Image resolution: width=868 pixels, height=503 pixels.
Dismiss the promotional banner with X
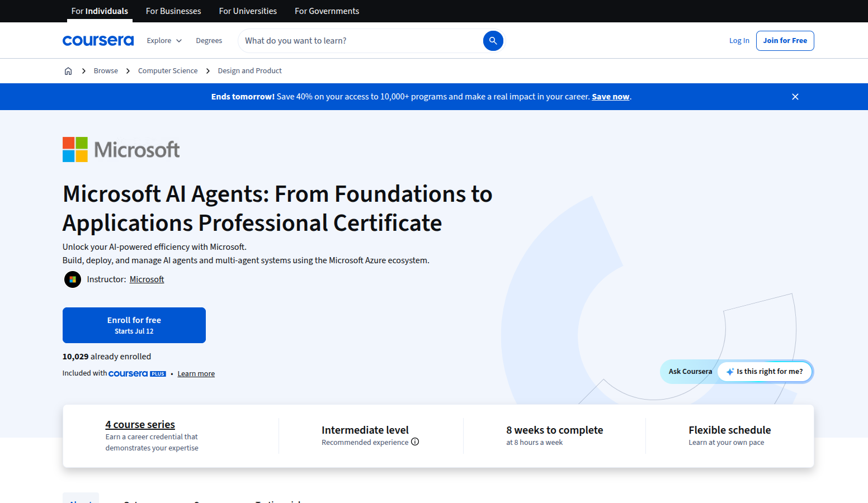(x=795, y=97)
